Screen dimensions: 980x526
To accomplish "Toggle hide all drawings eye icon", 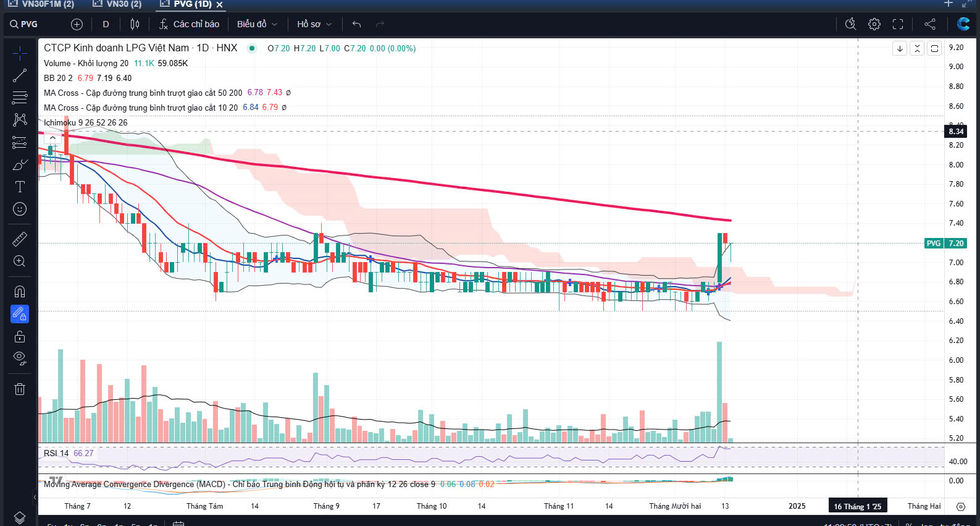I will coord(20,358).
